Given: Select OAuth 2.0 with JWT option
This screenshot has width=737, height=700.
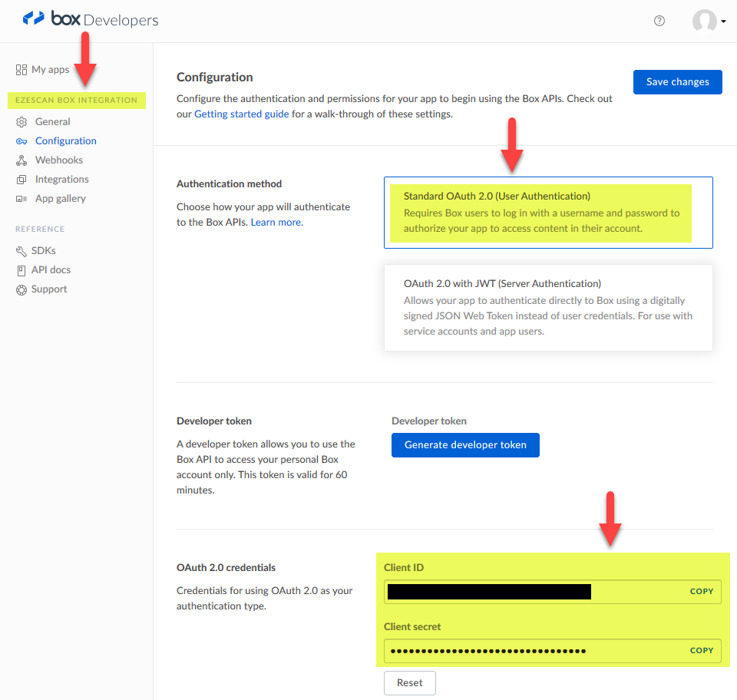Looking at the screenshot, I should [547, 307].
